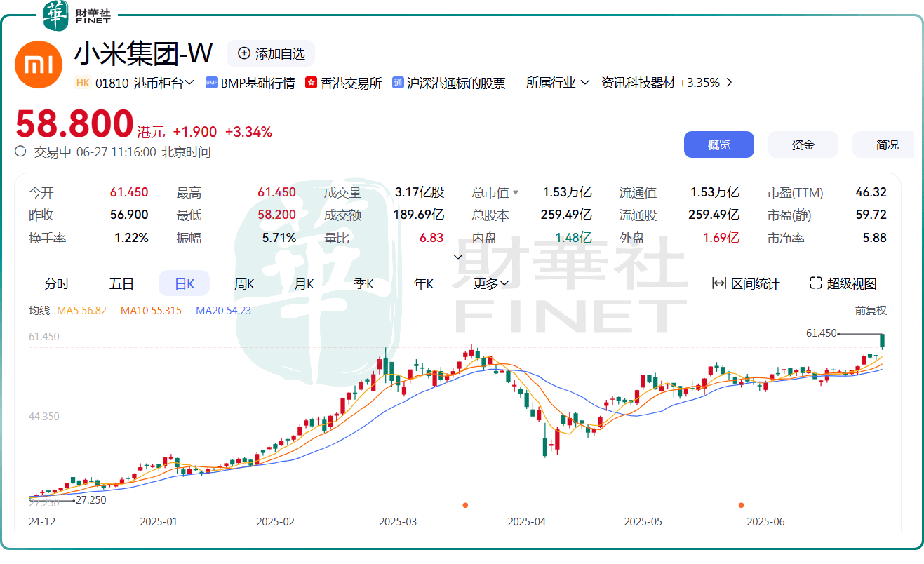Click the 市盈(TTM) value 46.32
Image resolution: width=924 pixels, height=564 pixels.
[871, 193]
